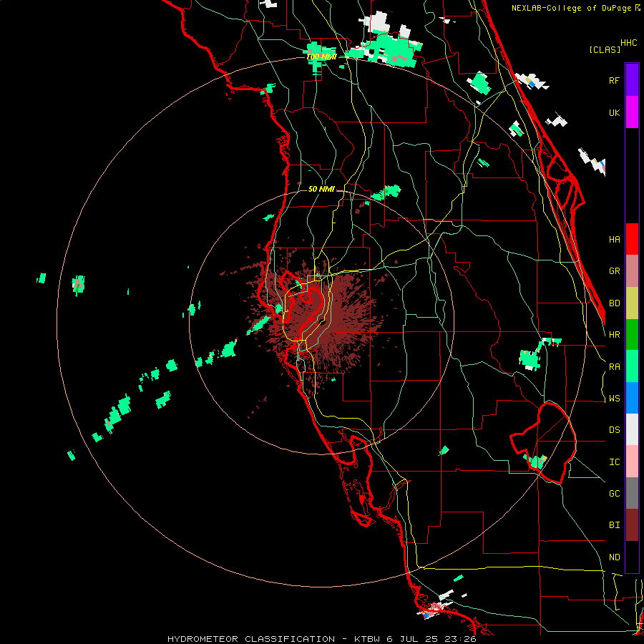644x644 pixels.
Task: Click the 'GC' legend label
Action: 614,494
